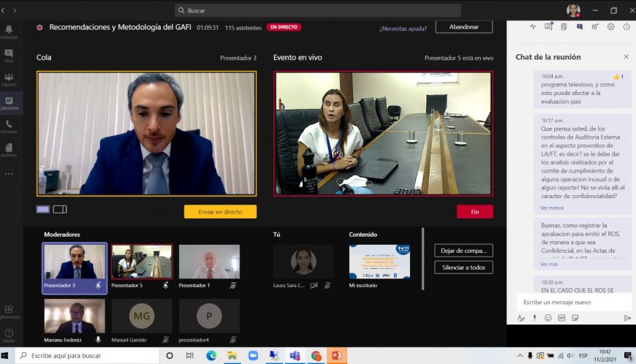Image resolution: width=636 pixels, height=364 pixels.
Task: Show hidden system tray icons
Action: point(520,355)
